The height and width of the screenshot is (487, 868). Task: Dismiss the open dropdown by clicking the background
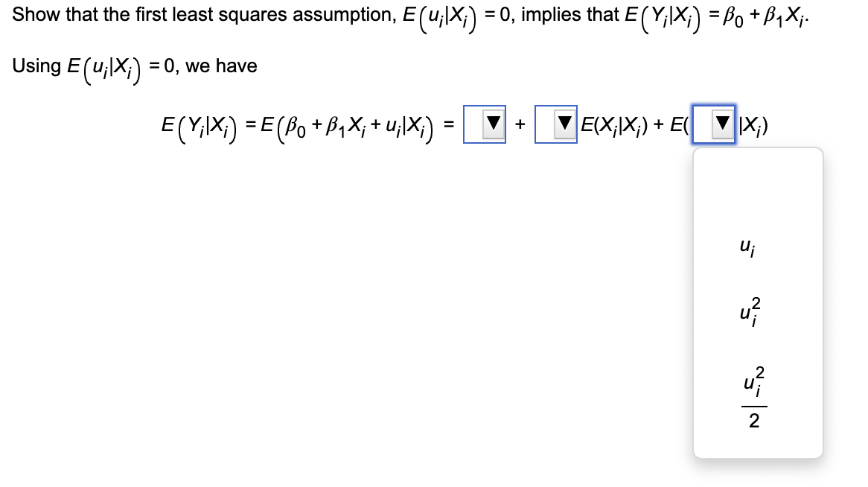[298, 298]
